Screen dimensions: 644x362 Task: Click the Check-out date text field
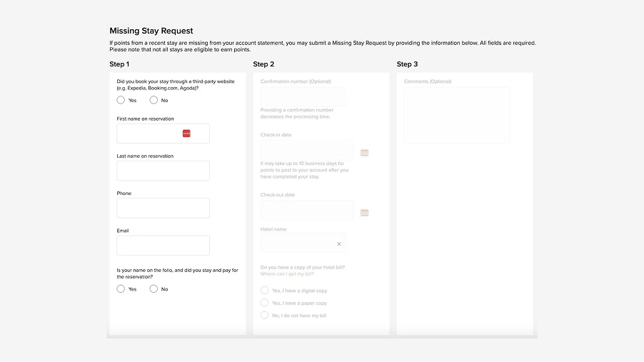tap(306, 211)
